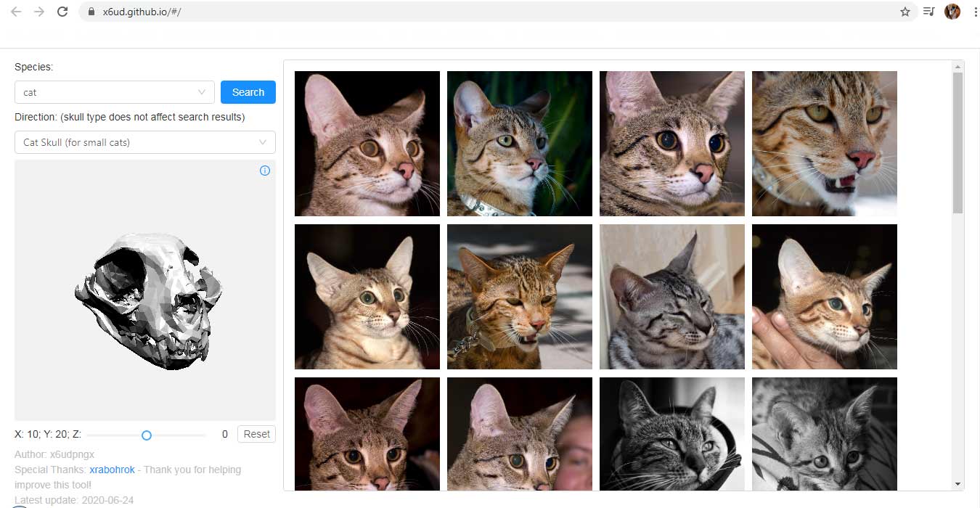
Task: Click scrollbar down arrow in results
Action: click(x=958, y=484)
